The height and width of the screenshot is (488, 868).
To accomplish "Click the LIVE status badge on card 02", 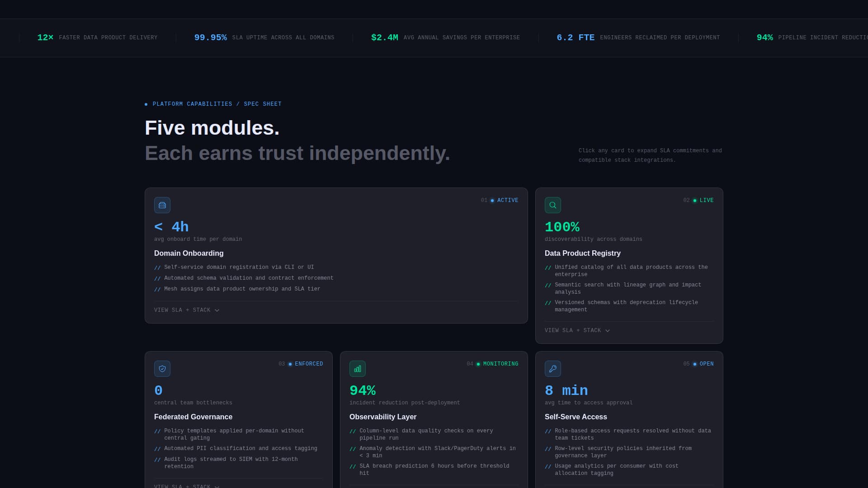I will (x=703, y=200).
